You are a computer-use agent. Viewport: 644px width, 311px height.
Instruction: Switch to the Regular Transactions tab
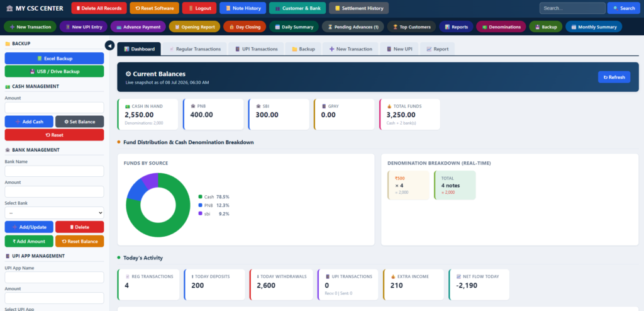coord(194,49)
